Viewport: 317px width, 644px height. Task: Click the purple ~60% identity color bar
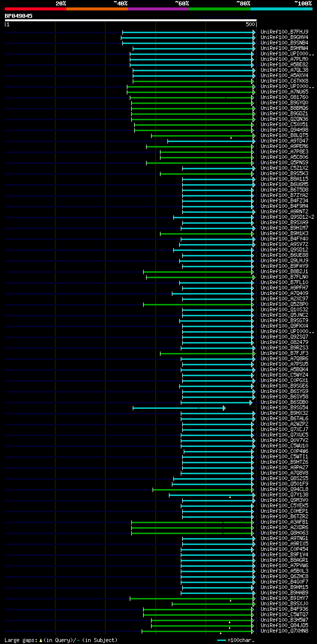coord(158,9)
